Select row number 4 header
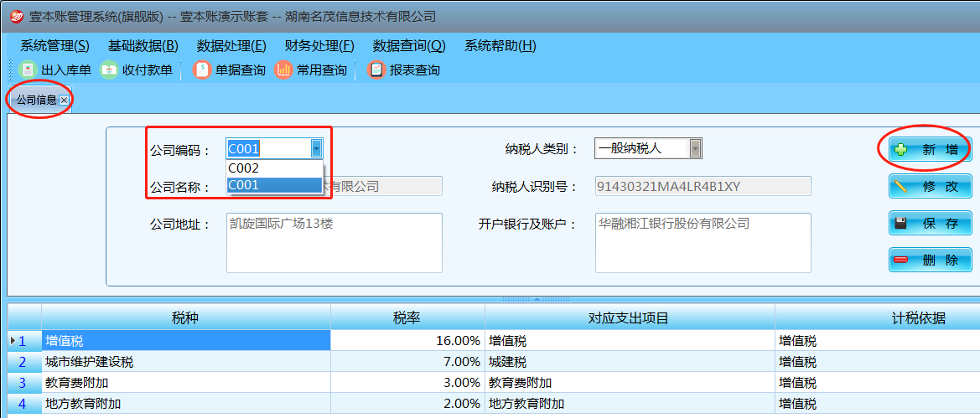Screen dimensions: 980x418 tap(24, 404)
